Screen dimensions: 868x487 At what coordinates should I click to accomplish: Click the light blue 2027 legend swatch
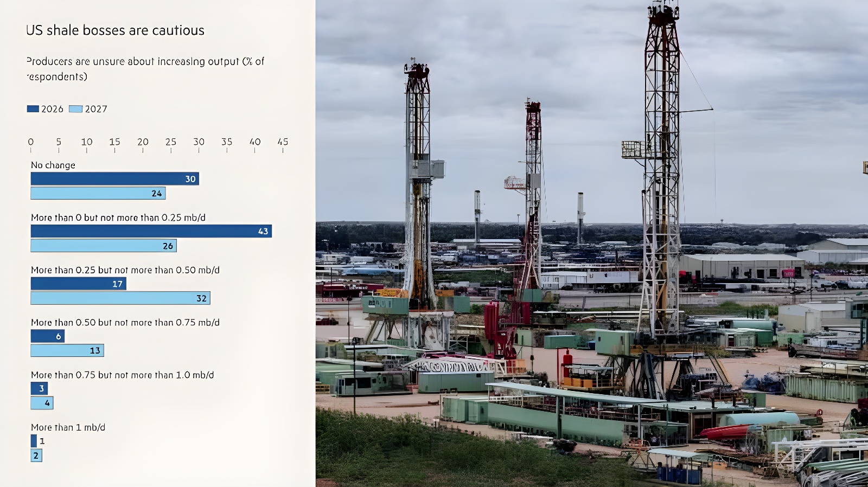click(75, 109)
